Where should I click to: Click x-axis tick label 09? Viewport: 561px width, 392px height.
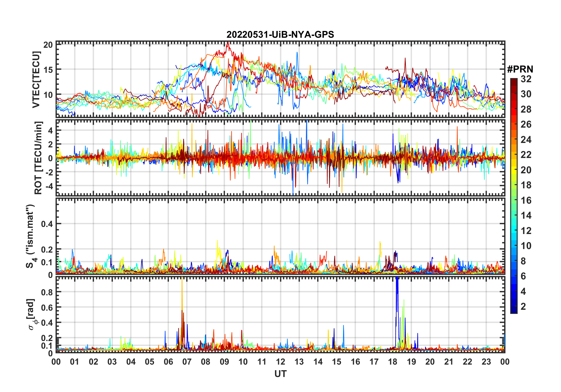(224, 362)
